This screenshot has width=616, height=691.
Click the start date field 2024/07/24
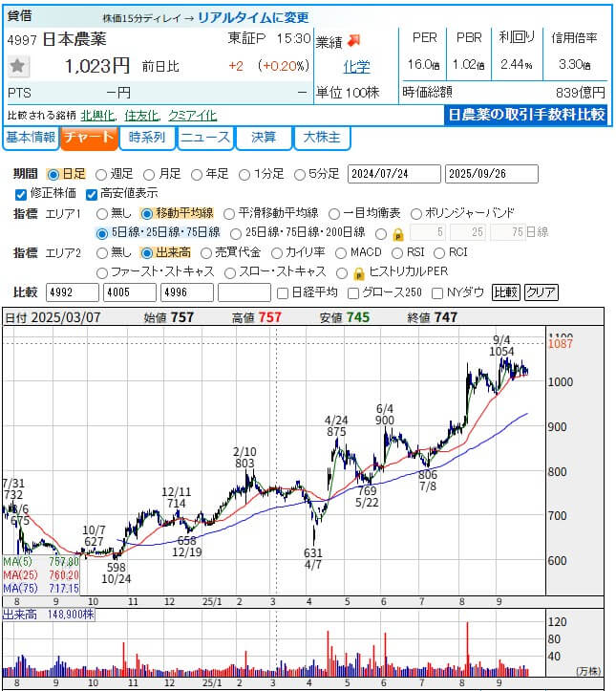click(x=393, y=174)
